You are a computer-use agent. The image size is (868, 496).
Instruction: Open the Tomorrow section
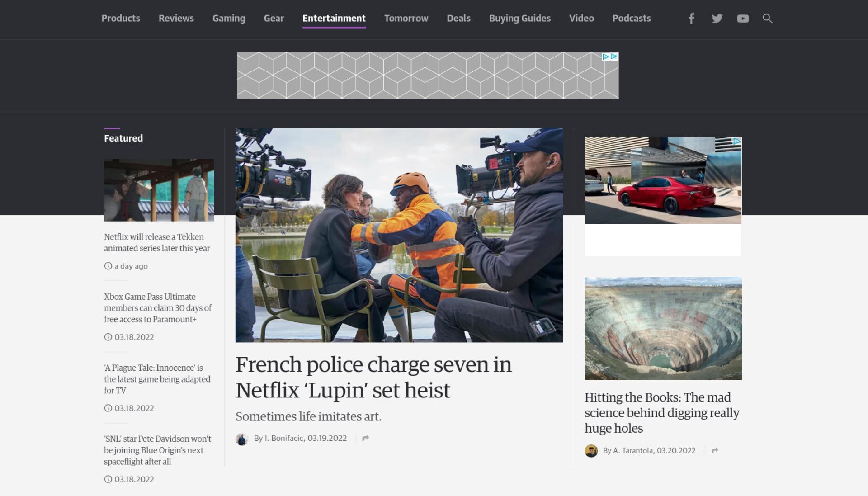click(406, 19)
